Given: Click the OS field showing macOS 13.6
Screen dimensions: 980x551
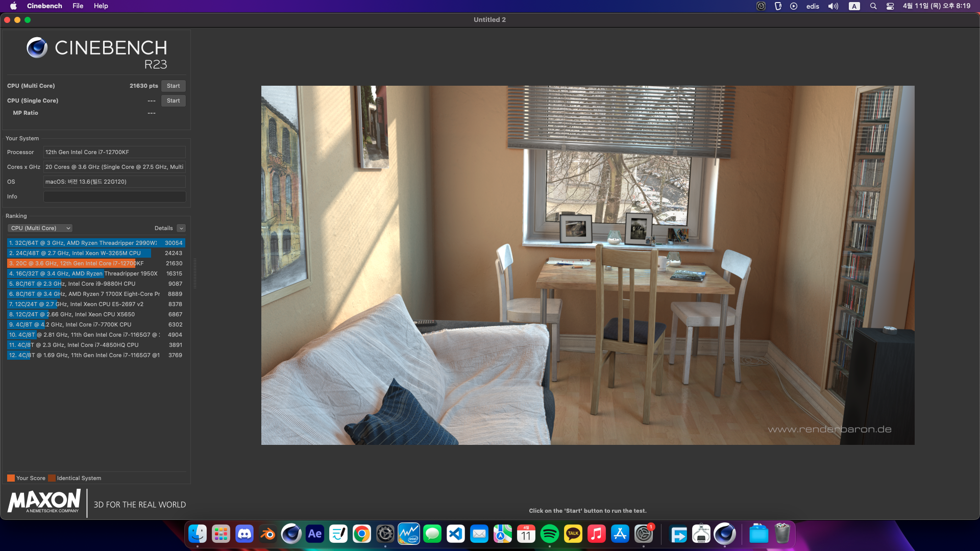Looking at the screenshot, I should coord(114,182).
